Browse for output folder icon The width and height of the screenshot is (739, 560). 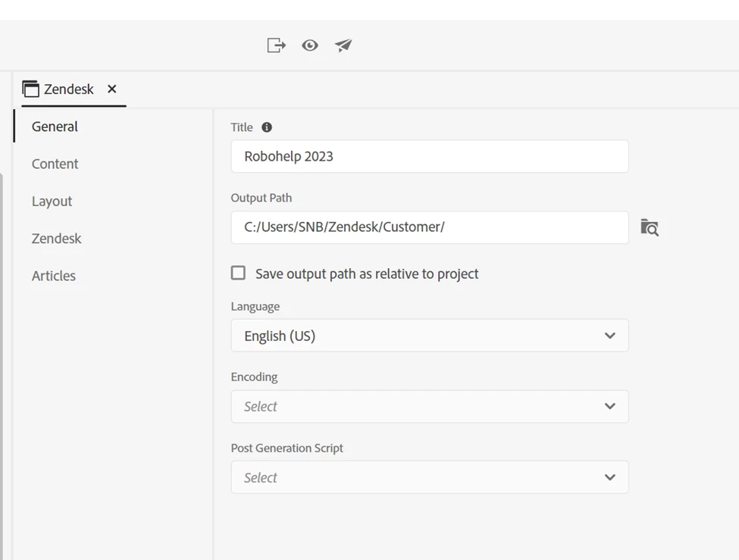[650, 227]
